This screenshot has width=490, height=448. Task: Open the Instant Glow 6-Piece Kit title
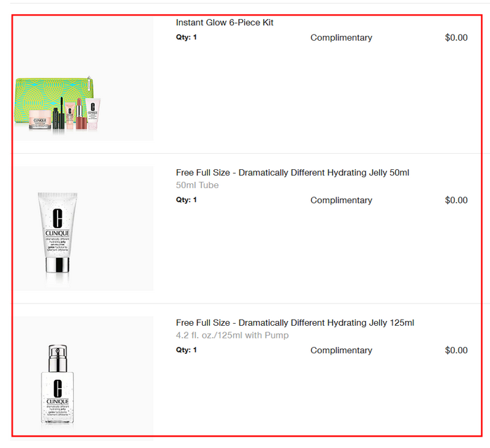(x=225, y=22)
